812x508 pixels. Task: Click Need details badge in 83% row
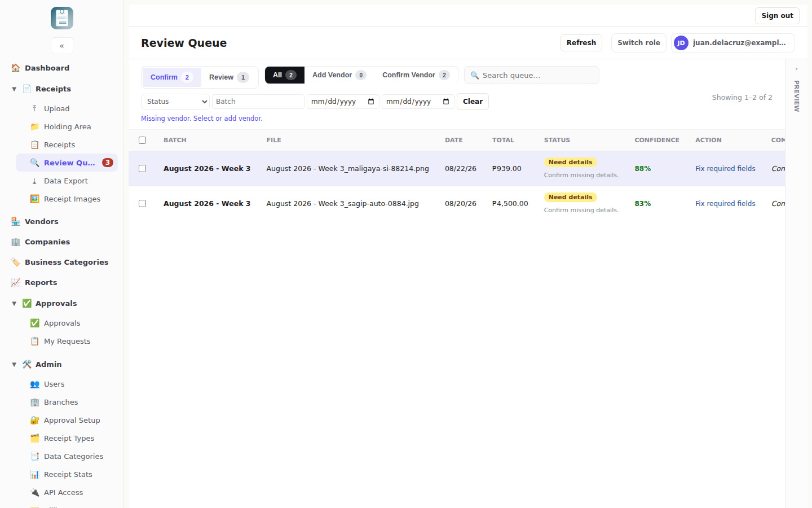tap(570, 197)
